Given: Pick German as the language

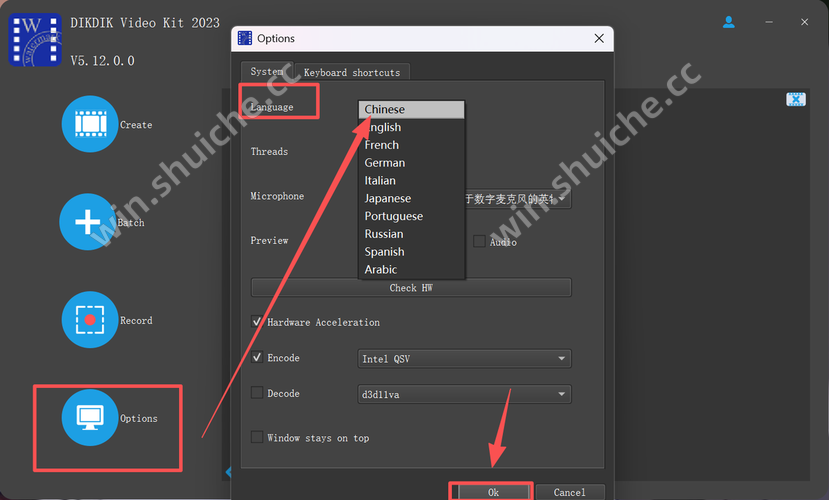Looking at the screenshot, I should coord(411,163).
